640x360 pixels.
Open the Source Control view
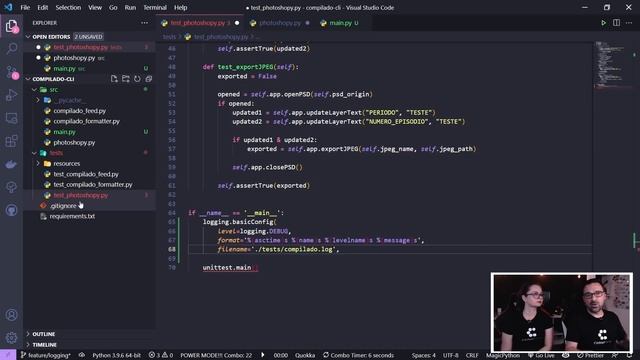pyautogui.click(x=11, y=72)
